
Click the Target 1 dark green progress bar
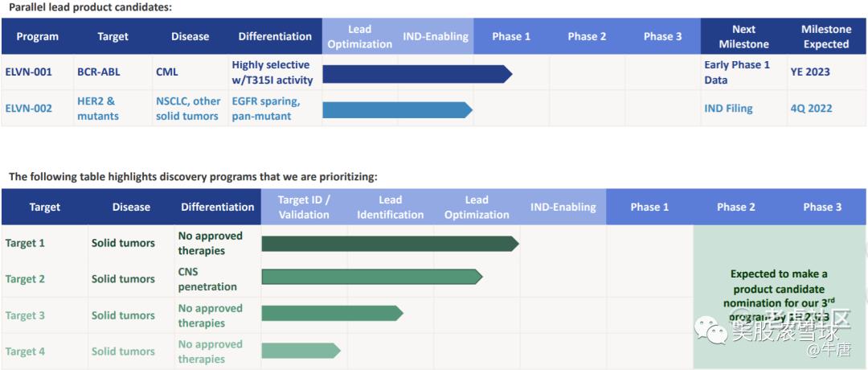[x=389, y=243]
